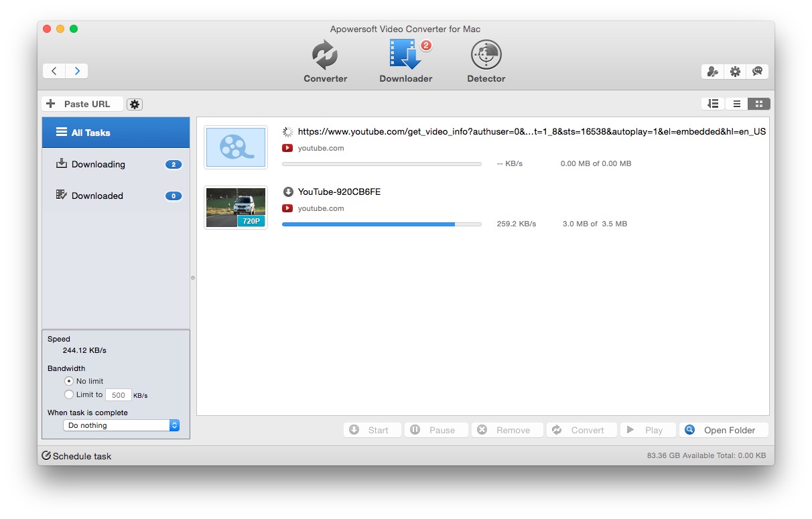This screenshot has width=812, height=519.
Task: Switch to the Downloader tab
Action: pos(406,62)
